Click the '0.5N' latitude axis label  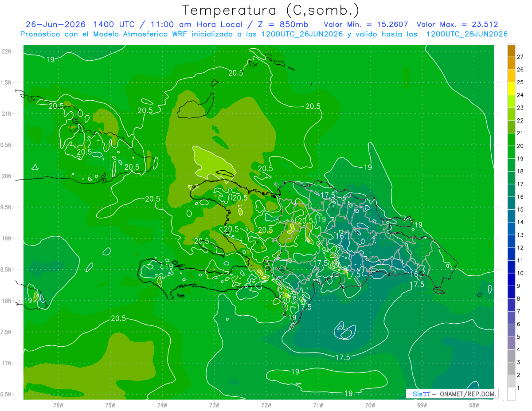6,145
